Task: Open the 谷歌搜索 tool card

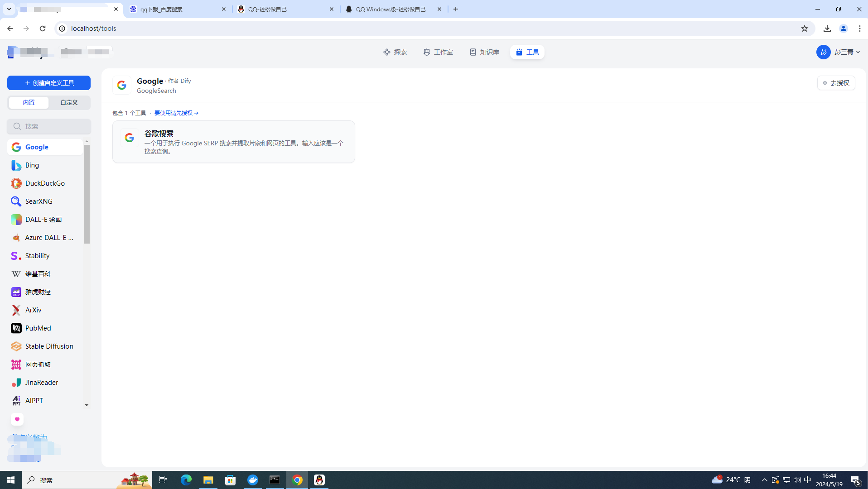Action: (x=234, y=142)
